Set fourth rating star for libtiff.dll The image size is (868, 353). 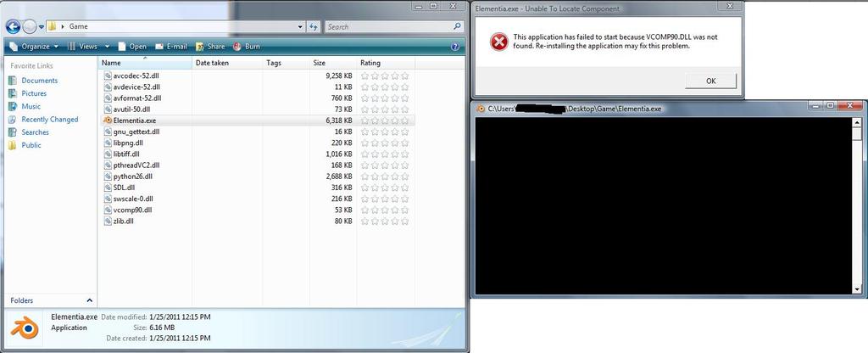[x=395, y=154]
